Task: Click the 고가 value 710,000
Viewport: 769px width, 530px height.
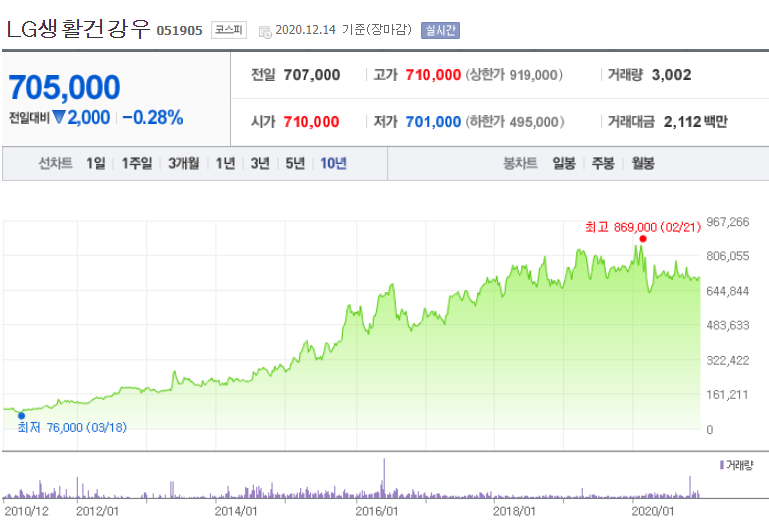Action: [433, 75]
